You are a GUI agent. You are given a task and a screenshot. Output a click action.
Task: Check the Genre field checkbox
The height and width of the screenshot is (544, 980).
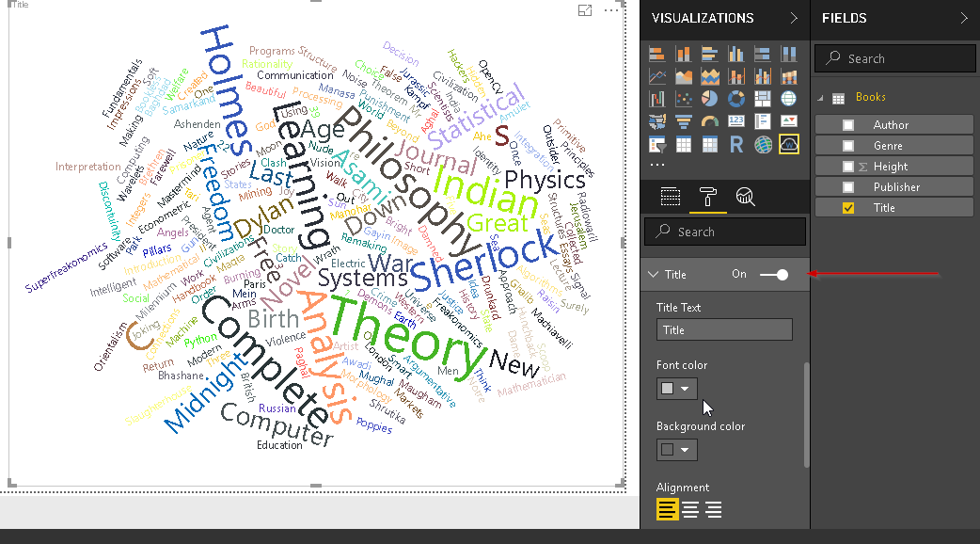tap(848, 146)
